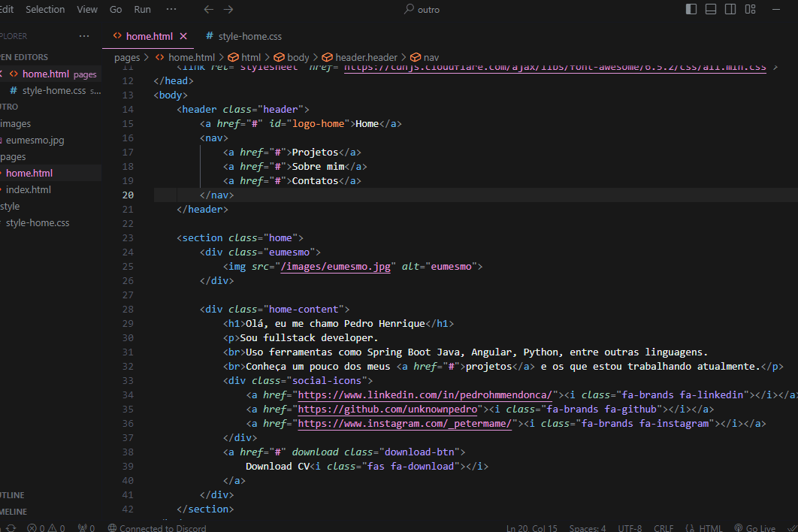Image resolution: width=798 pixels, height=532 pixels.
Task: Click 'Download CV' text on line 39
Action: (x=277, y=466)
